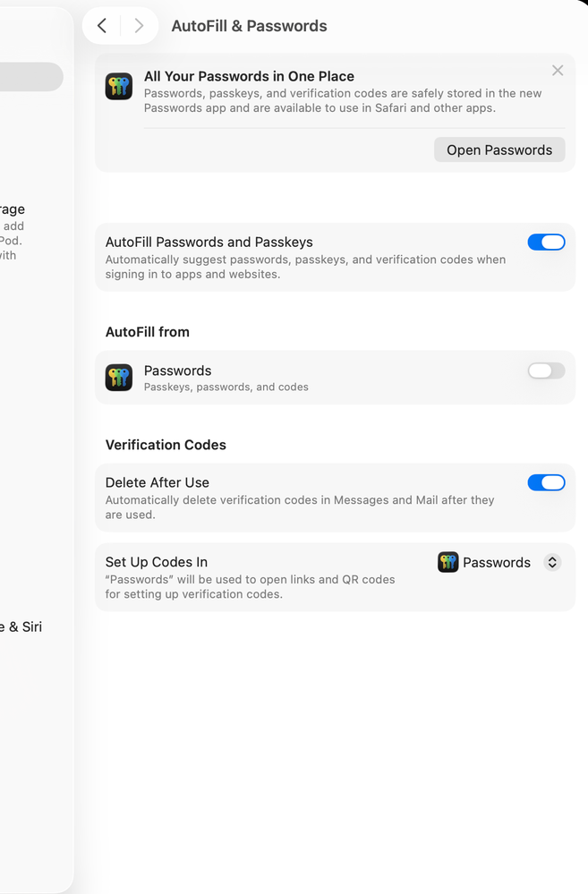Click the AutoFill & Passwords page title
588x894 pixels.
pyautogui.click(x=249, y=26)
